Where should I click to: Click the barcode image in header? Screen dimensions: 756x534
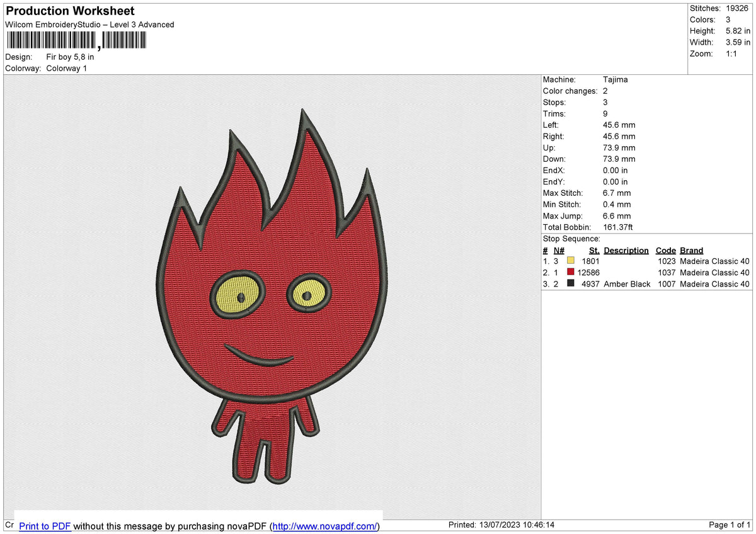(x=76, y=41)
